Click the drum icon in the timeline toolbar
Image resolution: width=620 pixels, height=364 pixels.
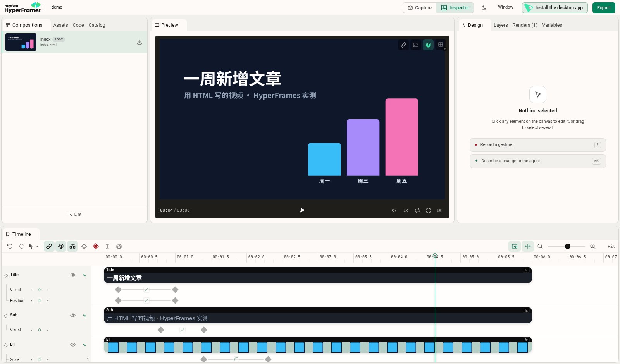pyautogui.click(x=119, y=246)
